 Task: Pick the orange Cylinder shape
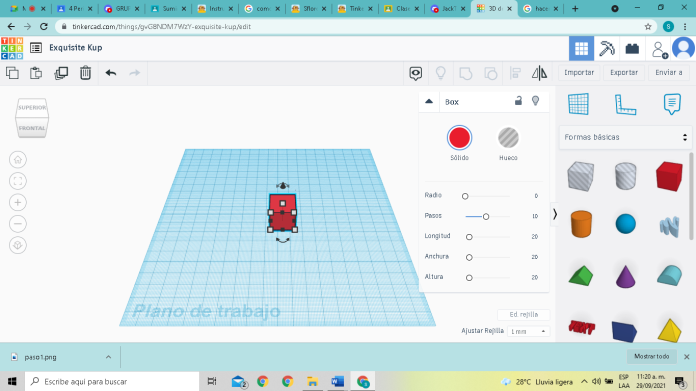[x=581, y=224]
